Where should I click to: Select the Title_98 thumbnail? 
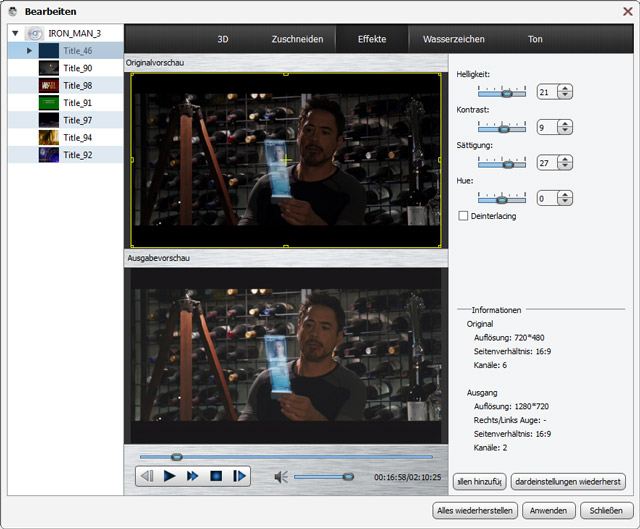[49, 86]
